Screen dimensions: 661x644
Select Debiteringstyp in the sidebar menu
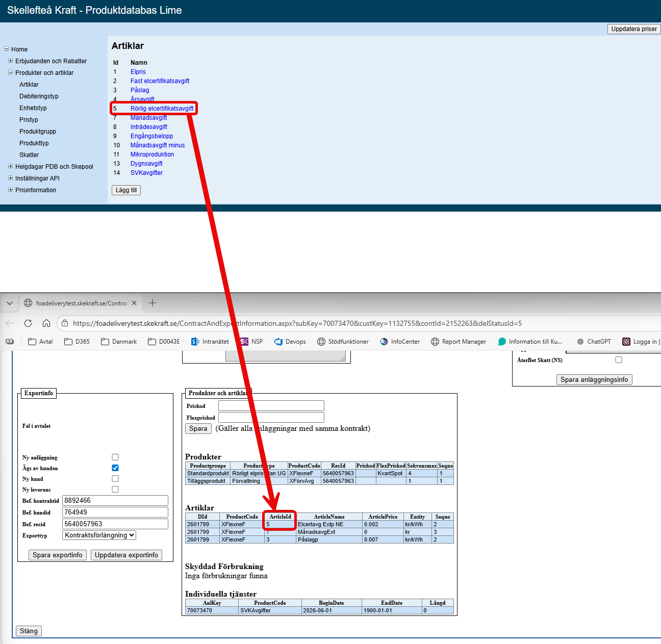tap(39, 96)
